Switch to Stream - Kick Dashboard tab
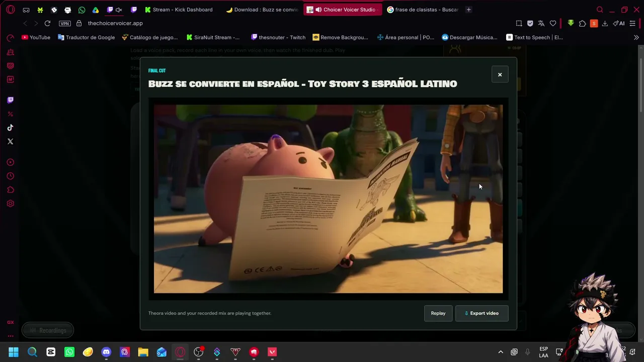The image size is (644, 362). (179, 10)
